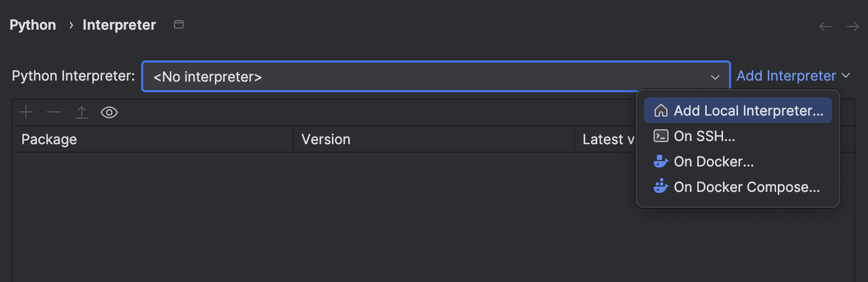Click the upgrade package arrow icon

click(82, 112)
